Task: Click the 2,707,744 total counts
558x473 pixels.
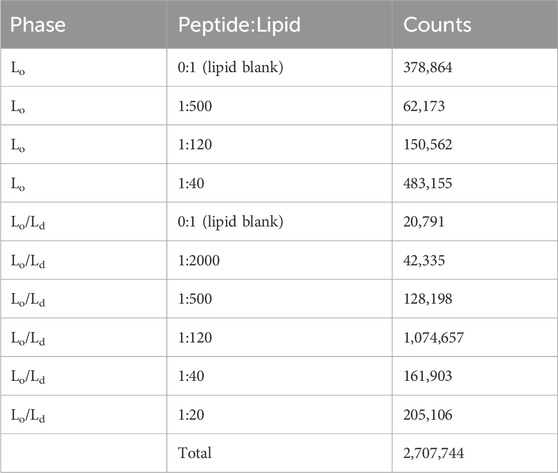Action: point(433,453)
